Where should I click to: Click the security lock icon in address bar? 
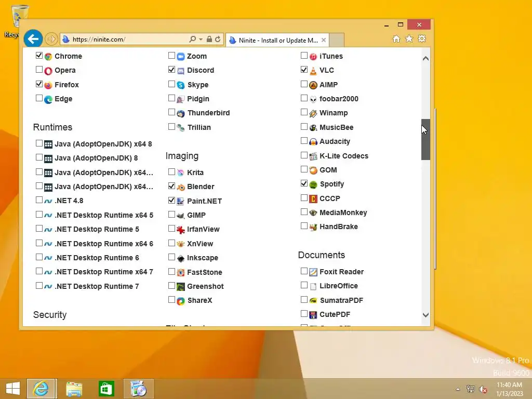[x=209, y=39]
